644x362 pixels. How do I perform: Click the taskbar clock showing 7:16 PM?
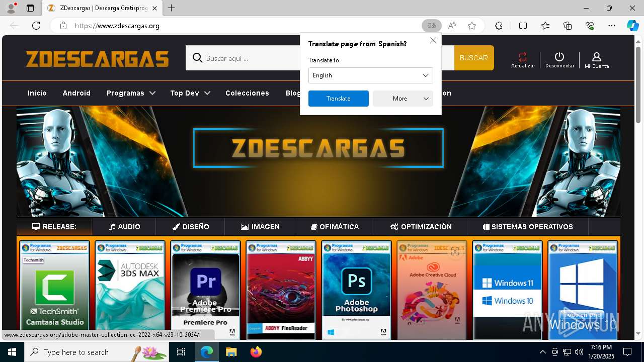[x=601, y=352]
